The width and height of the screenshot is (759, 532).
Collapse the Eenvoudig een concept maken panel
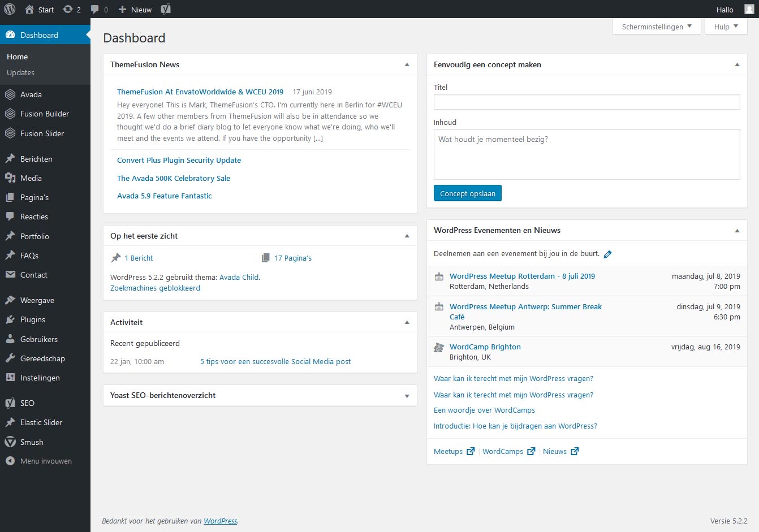(x=737, y=64)
